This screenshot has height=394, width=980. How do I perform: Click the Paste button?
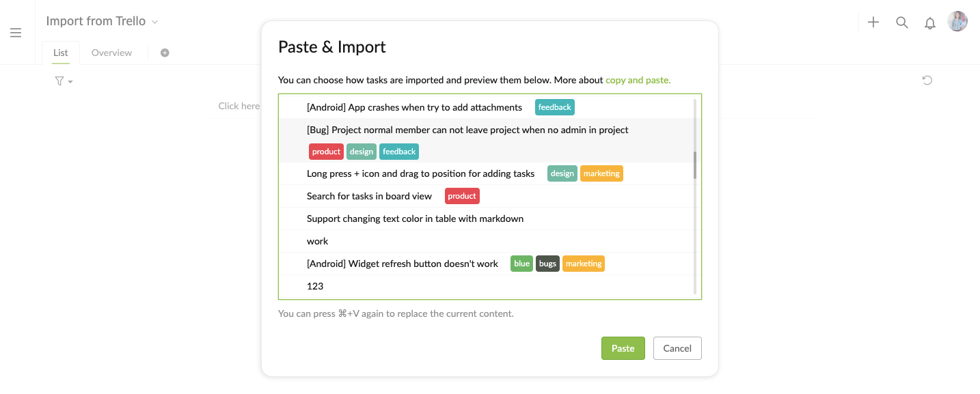623,348
